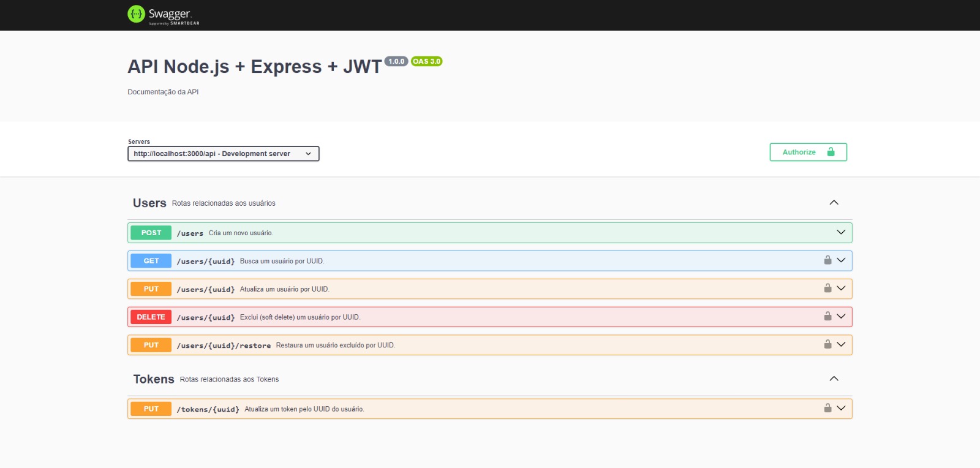Screen dimensions: 980x468
Task: Click 'Cria um novo usuário.' description
Action: (x=241, y=233)
